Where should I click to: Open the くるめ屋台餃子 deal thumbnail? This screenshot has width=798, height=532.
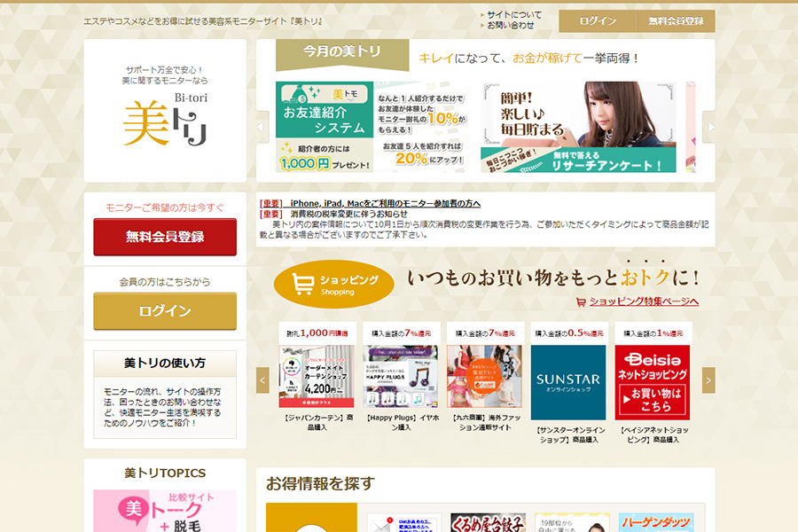pos(488,523)
